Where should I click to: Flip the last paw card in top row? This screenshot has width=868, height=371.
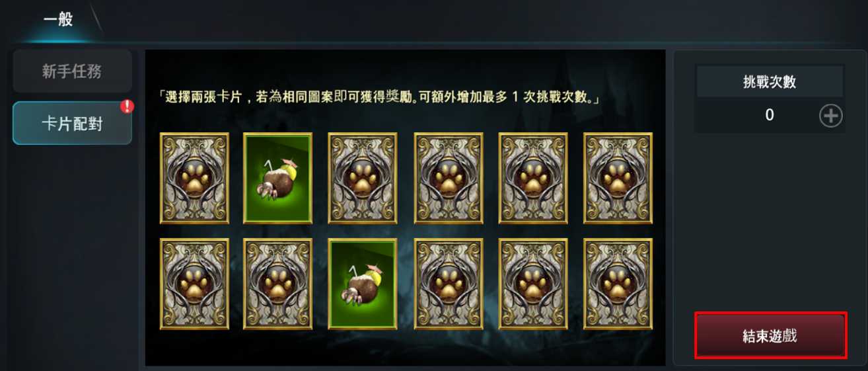coord(618,178)
